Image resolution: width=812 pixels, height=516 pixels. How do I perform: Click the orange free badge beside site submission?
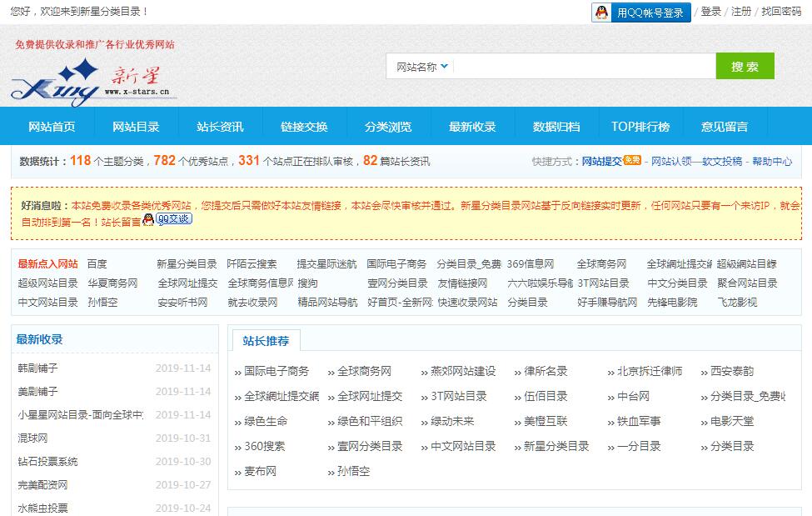pyautogui.click(x=632, y=161)
